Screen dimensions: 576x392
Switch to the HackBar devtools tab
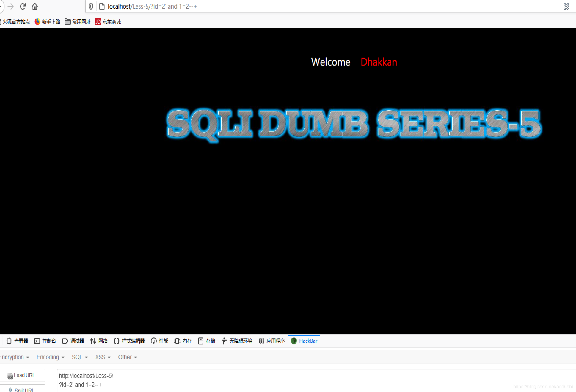coord(304,341)
